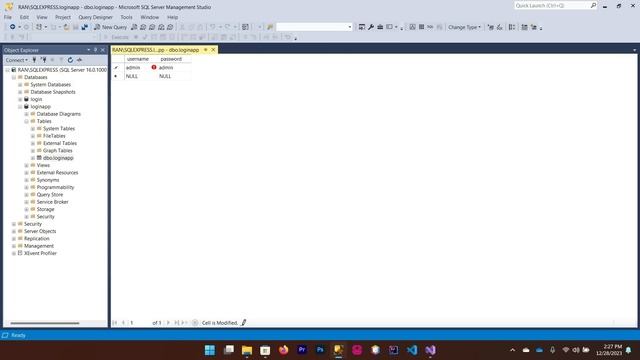Click Show SQL Pane icon
This screenshot has width=640, height=360.
pos(430,27)
